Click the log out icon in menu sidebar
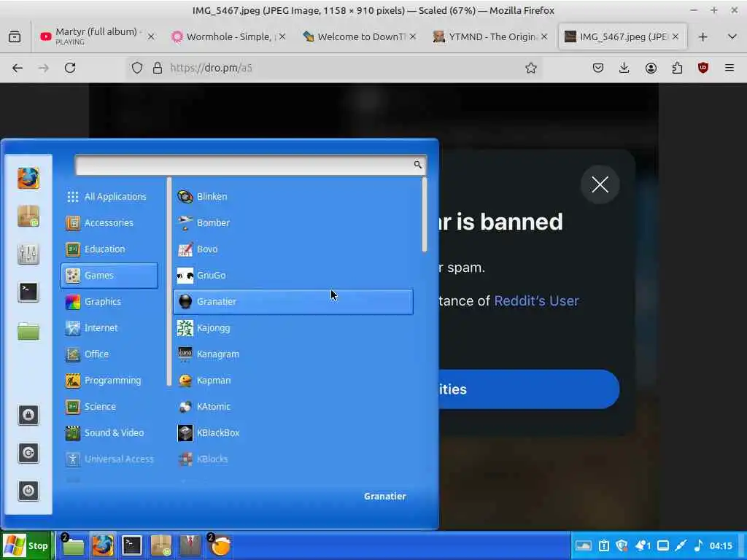The image size is (747, 560). 28,453
